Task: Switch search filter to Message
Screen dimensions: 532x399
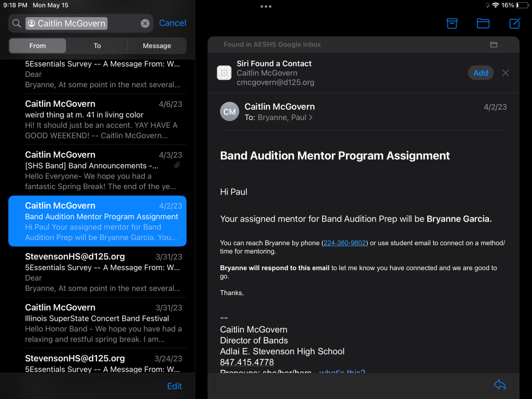Action: click(157, 46)
